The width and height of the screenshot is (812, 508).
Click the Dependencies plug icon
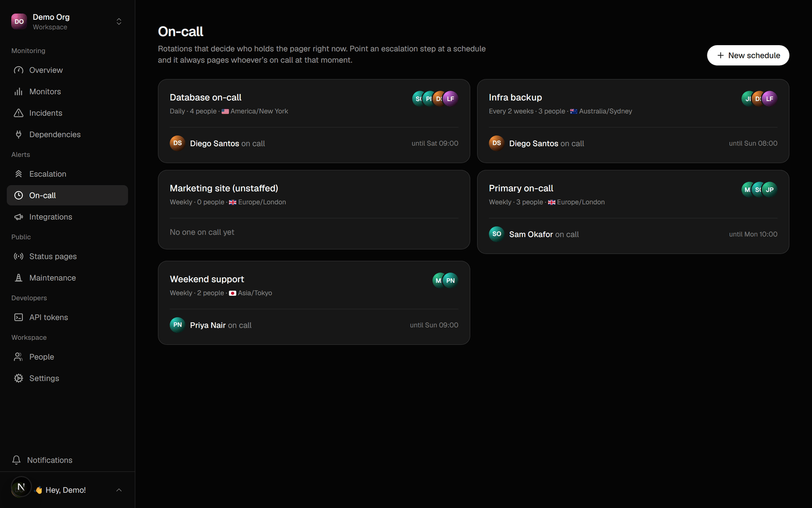click(19, 134)
